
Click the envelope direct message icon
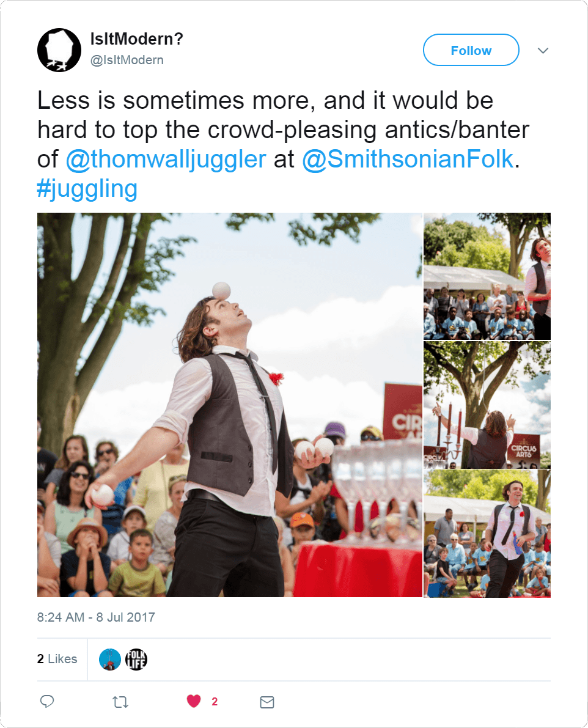pos(267,702)
